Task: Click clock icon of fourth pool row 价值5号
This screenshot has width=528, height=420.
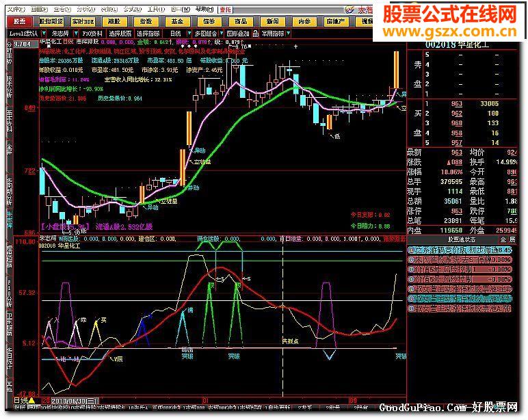Action: 411,279
